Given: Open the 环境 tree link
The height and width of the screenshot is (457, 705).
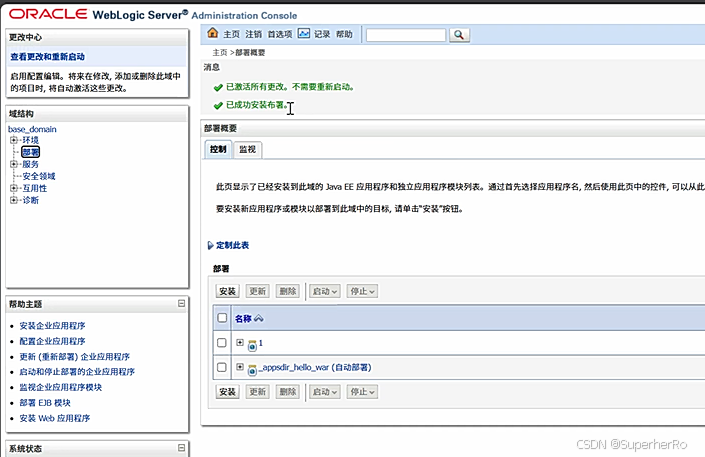Looking at the screenshot, I should [x=31, y=140].
